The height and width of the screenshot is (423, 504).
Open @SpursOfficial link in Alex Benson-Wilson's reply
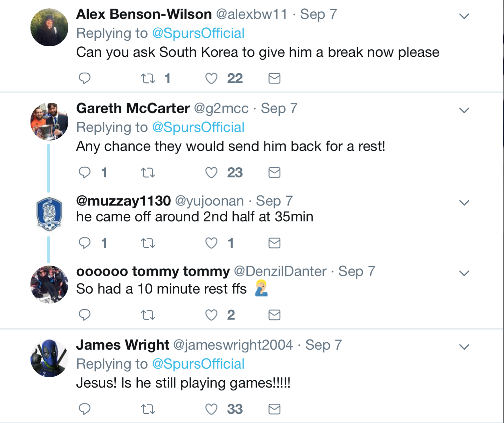(198, 33)
